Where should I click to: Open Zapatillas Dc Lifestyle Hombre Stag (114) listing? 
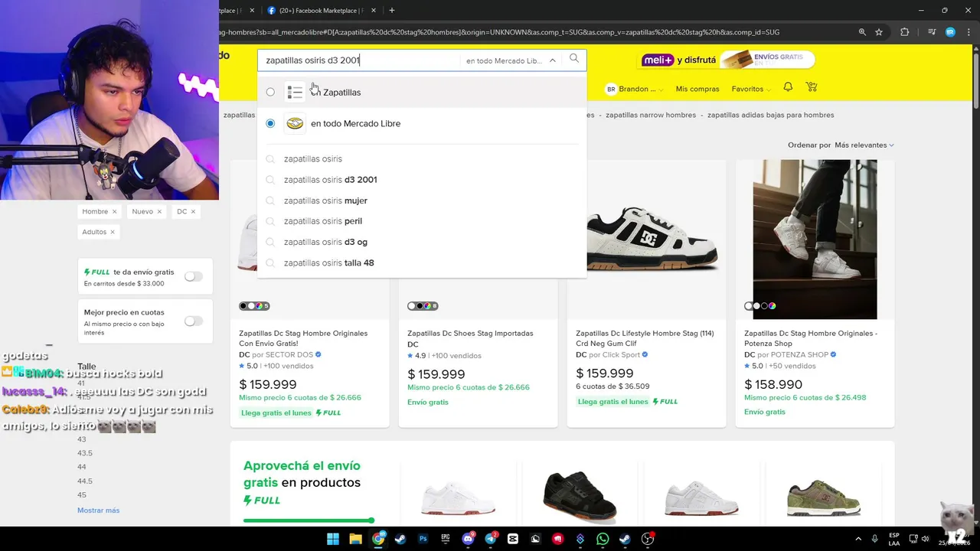pos(645,338)
